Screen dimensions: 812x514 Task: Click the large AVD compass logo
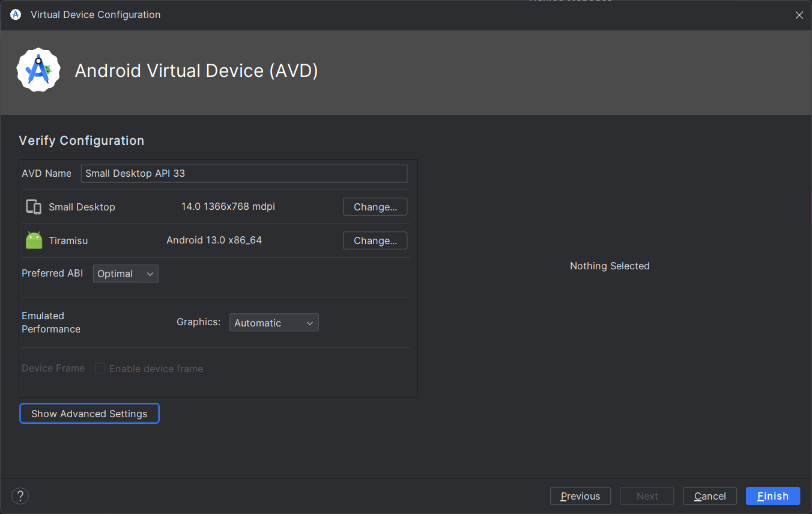[x=38, y=70]
